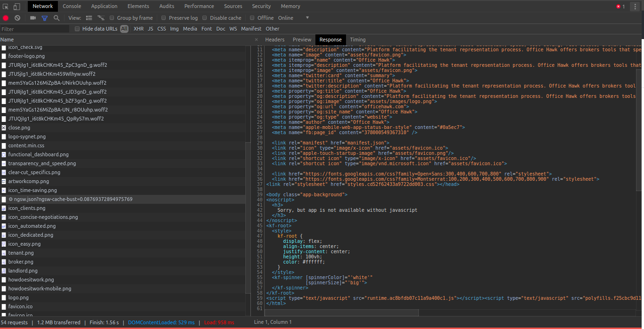This screenshot has height=329, width=644.
Task: Filter requests by Manifest type
Action: (251, 29)
